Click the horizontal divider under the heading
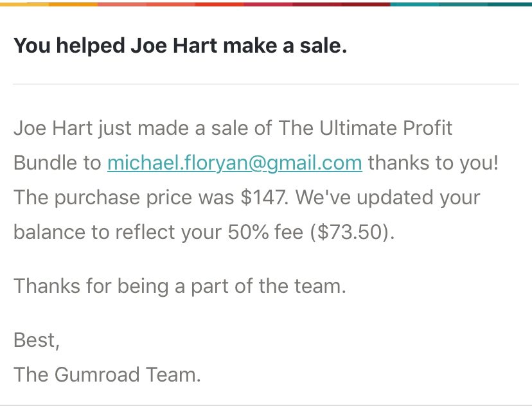532x406 pixels. [266, 84]
